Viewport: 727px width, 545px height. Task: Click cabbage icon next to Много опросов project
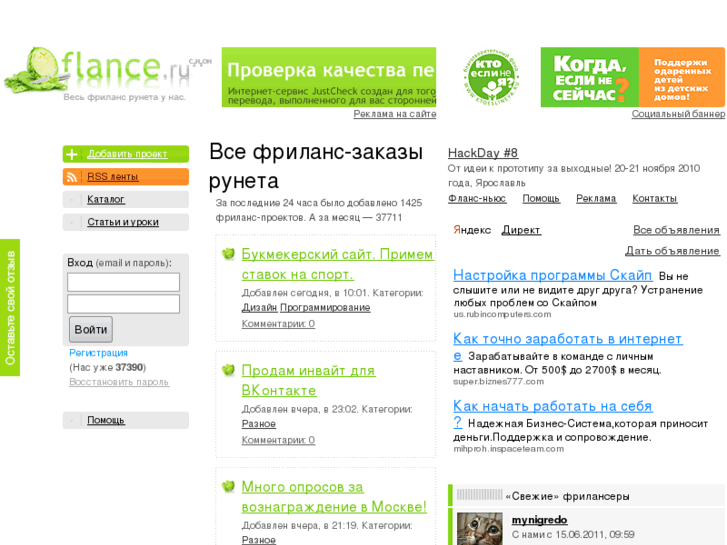coord(228,486)
